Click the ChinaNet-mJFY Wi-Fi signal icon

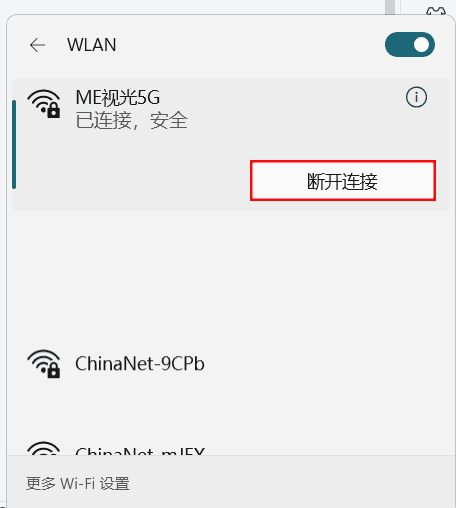pos(44,448)
